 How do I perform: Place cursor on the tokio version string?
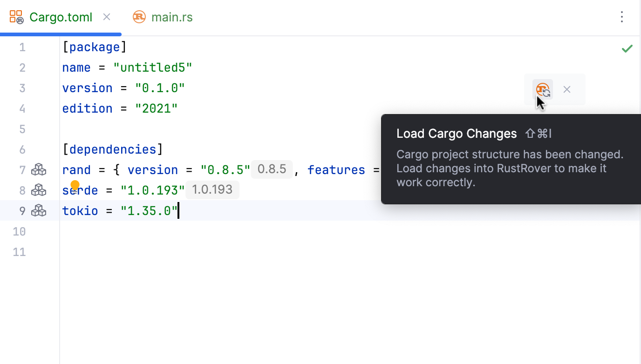coord(148,210)
